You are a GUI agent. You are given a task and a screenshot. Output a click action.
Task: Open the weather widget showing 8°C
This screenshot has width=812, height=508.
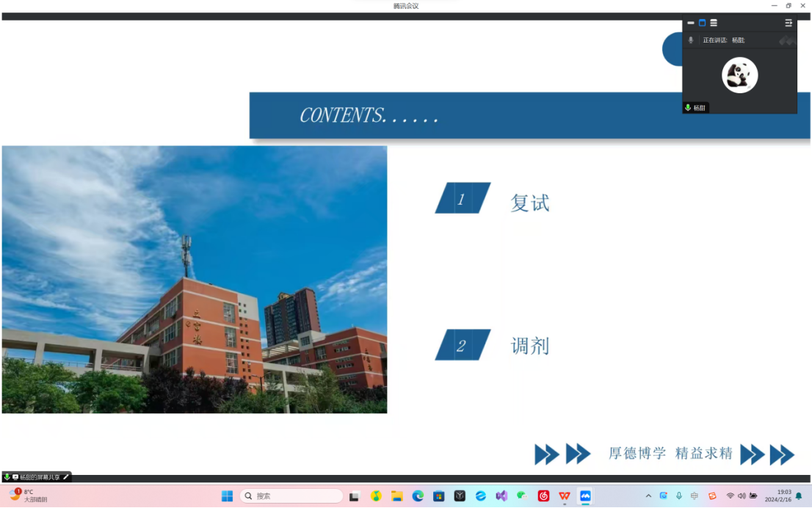(28, 496)
